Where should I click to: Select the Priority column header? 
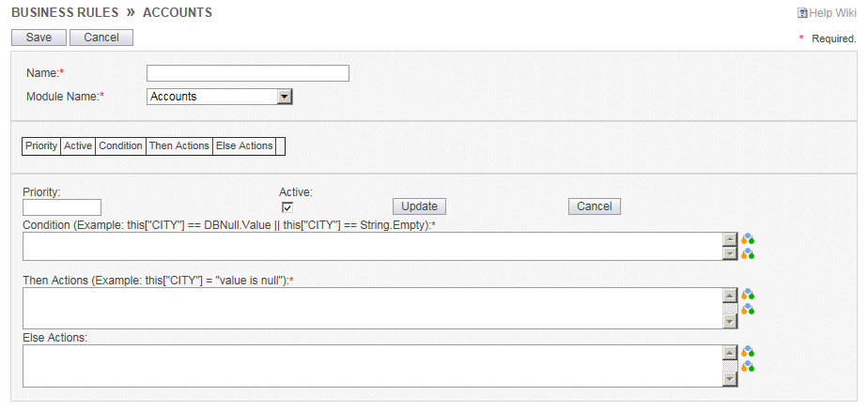(x=41, y=146)
